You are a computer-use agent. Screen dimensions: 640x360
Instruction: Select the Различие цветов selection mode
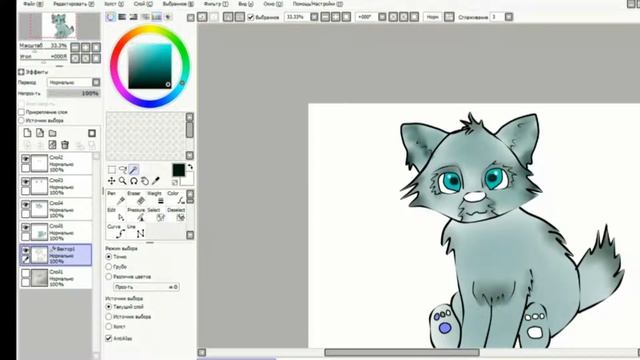[109, 276]
